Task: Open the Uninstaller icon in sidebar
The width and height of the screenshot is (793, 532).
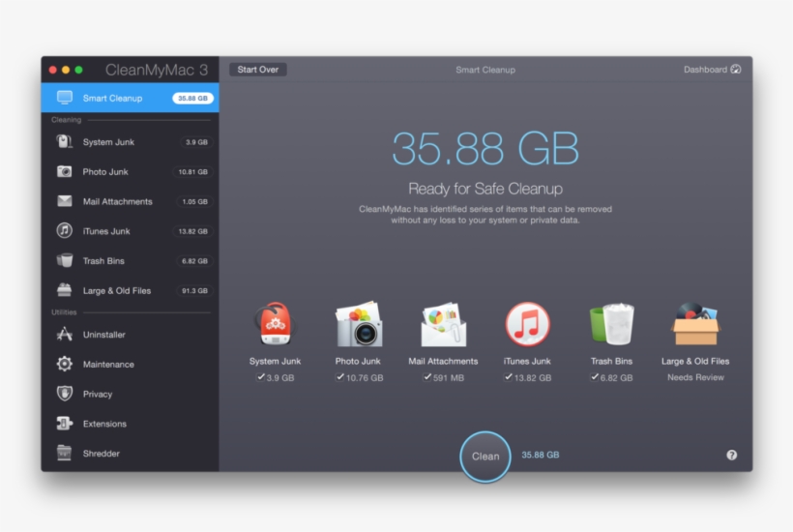Action: (x=64, y=335)
